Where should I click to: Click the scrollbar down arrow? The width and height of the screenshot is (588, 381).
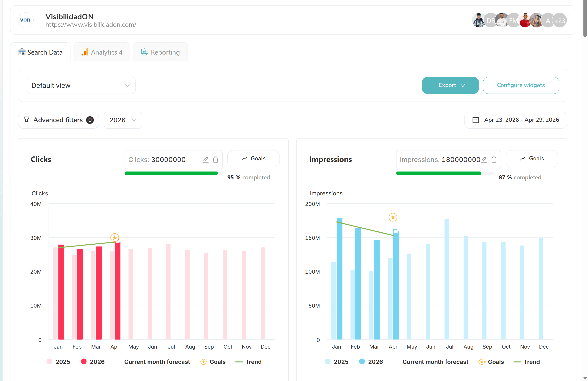pyautogui.click(x=585, y=378)
